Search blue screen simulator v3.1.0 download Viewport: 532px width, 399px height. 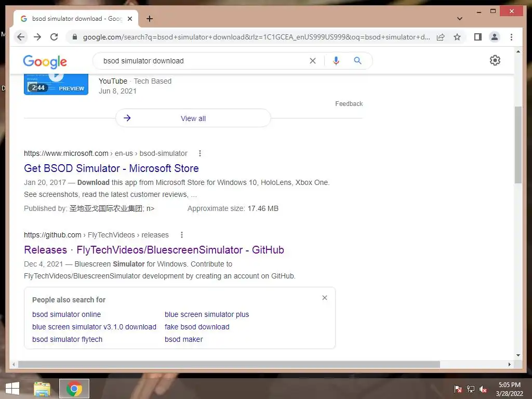pyautogui.click(x=95, y=327)
